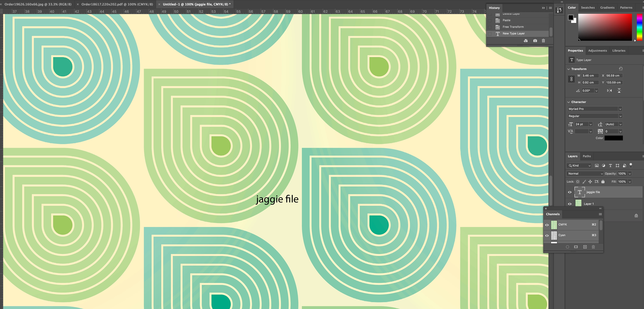Delete current history state with trash icon

pyautogui.click(x=543, y=41)
